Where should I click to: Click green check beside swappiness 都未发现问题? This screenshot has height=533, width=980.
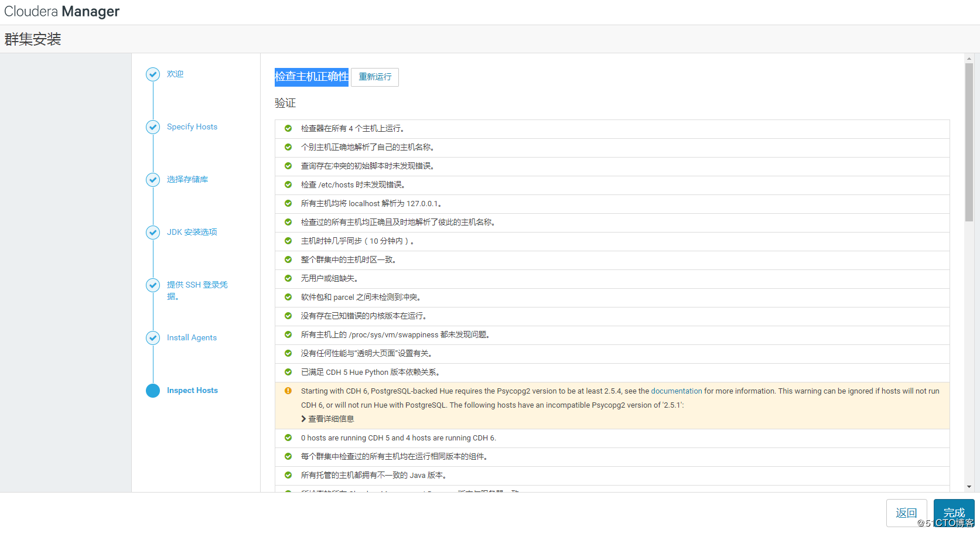[288, 334]
